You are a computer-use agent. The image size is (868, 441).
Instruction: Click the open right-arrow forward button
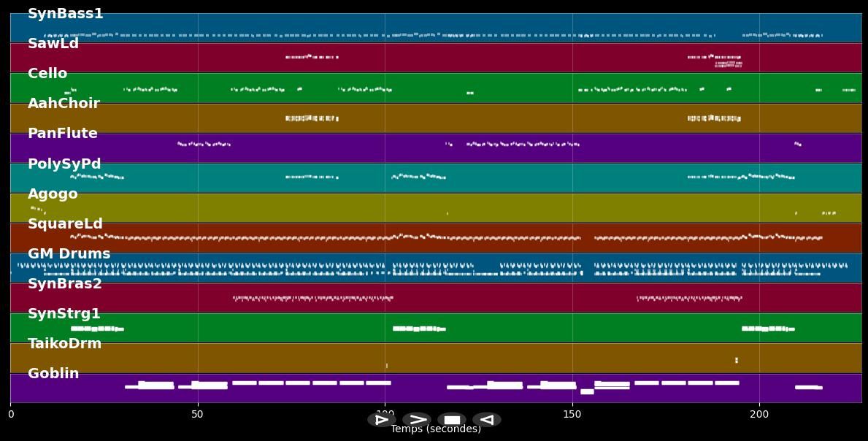417,420
